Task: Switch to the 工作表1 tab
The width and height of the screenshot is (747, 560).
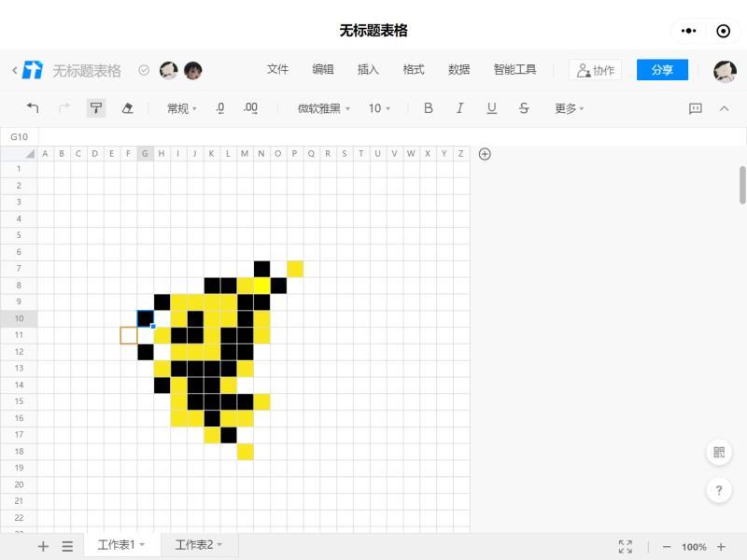Action: 121,545
